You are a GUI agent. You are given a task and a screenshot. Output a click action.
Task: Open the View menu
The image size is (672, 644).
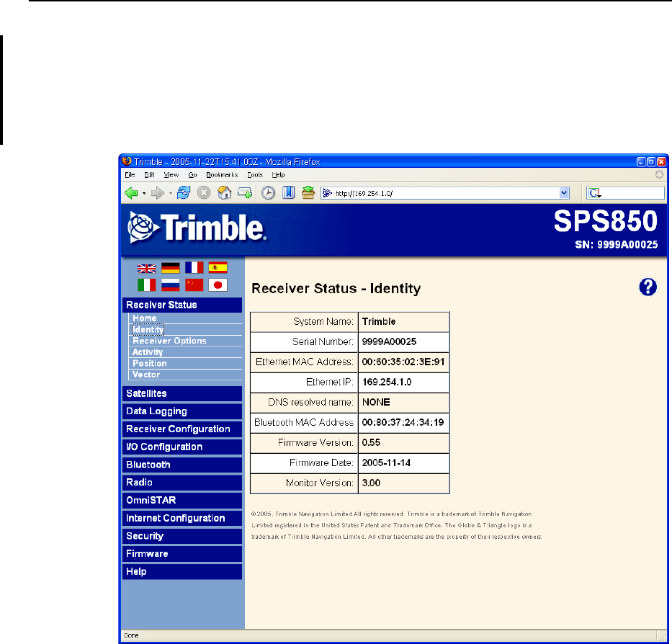point(171,175)
